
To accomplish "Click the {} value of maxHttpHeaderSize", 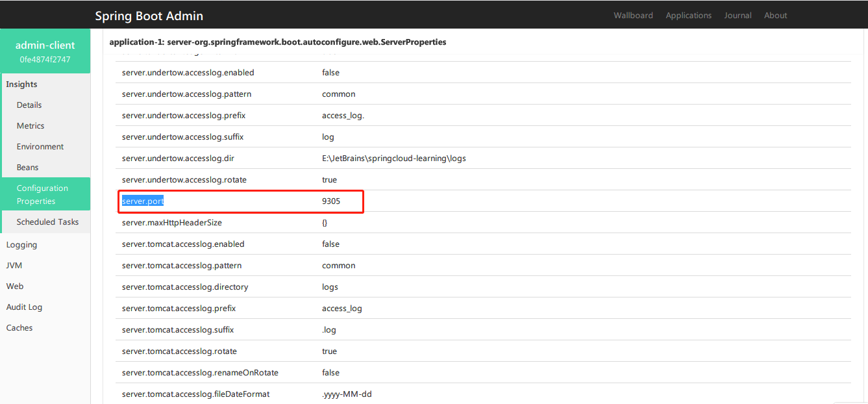I will click(325, 223).
